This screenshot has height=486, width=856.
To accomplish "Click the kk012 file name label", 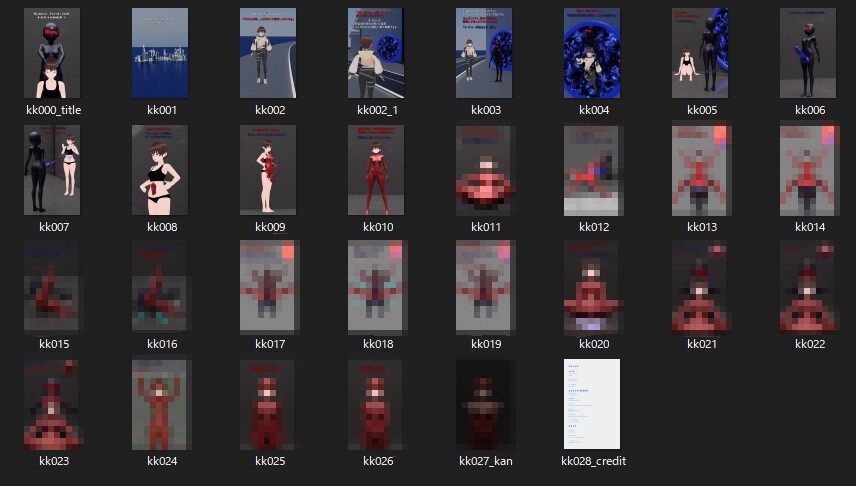I will pyautogui.click(x=592, y=227).
